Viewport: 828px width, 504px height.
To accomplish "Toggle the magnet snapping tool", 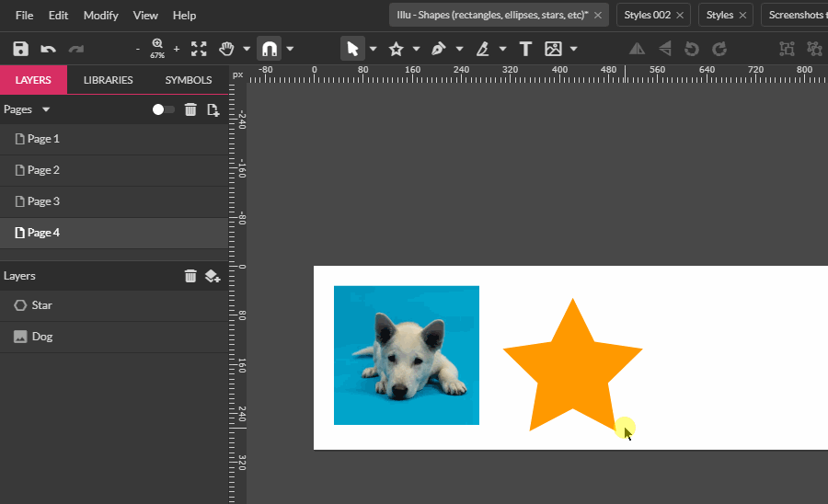I will [270, 49].
